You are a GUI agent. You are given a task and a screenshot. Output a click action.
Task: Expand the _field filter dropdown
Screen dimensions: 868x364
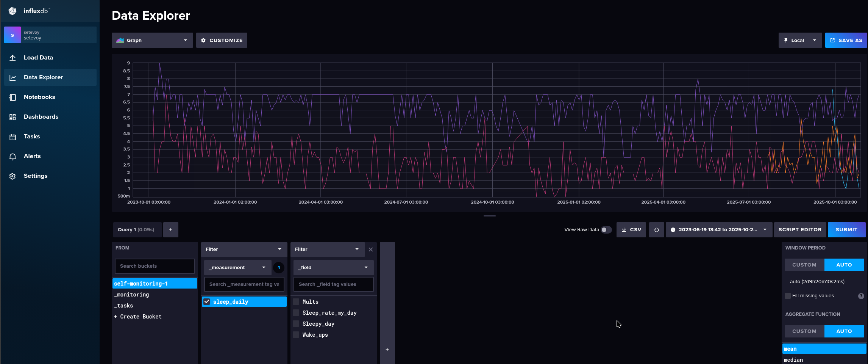(x=333, y=267)
